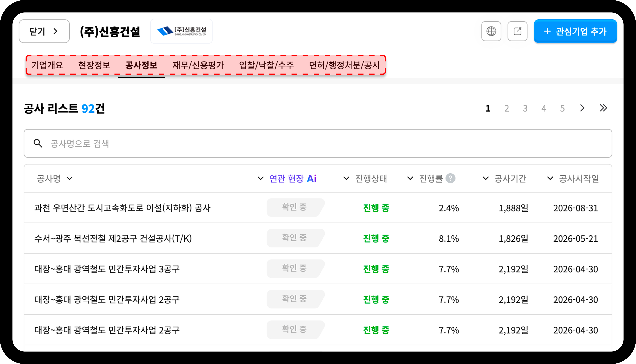This screenshot has width=636, height=364.
Task: Select the 공사정보 tab
Action: 141,65
